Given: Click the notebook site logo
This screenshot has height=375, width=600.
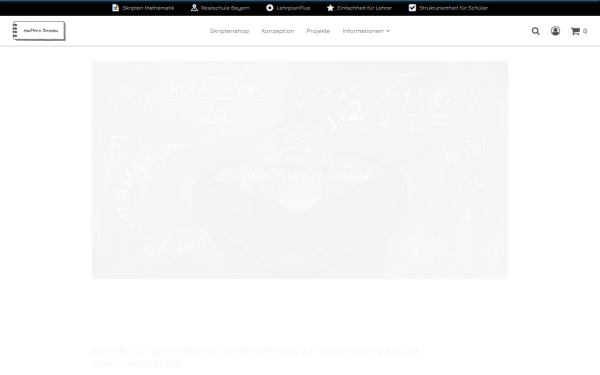Looking at the screenshot, I should coord(39,31).
